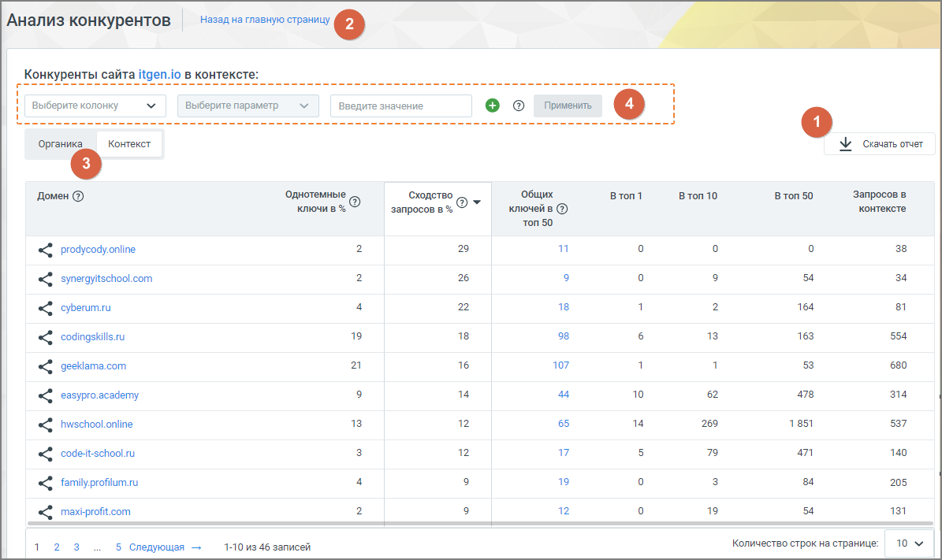Image resolution: width=942 pixels, height=560 pixels.
Task: Click the Введите значение input field
Action: [x=400, y=106]
